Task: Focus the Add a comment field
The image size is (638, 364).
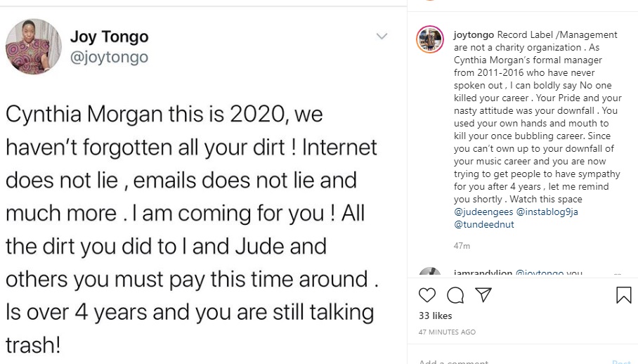Action: point(492,362)
